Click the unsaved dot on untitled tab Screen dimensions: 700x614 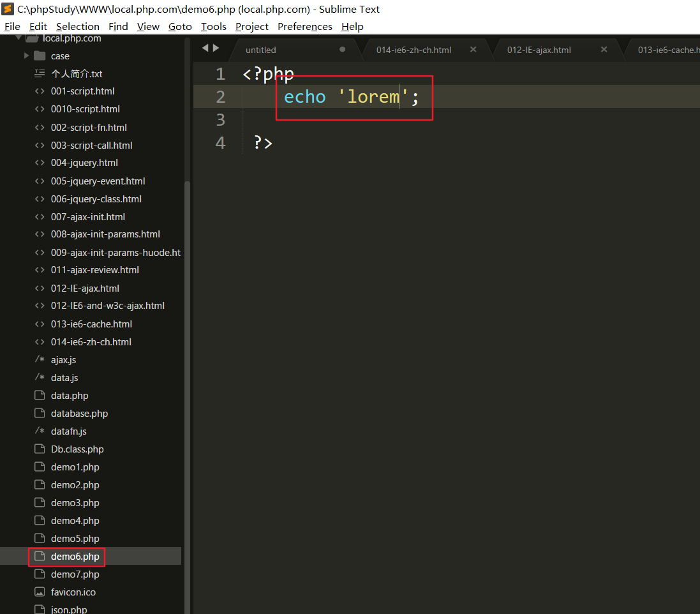tap(343, 49)
